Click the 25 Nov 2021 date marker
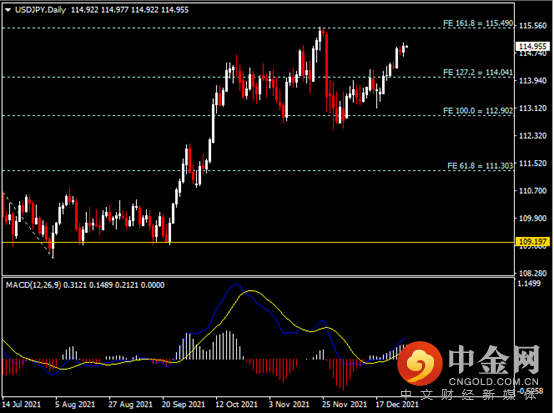The width and height of the screenshot is (554, 413). (x=344, y=404)
